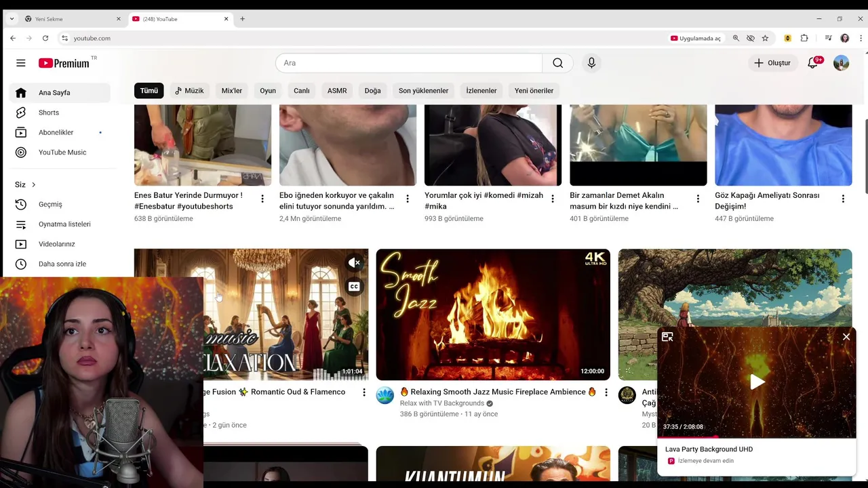Select the Yeni öneriler chip
The width and height of the screenshot is (868, 488).
pos(534,91)
